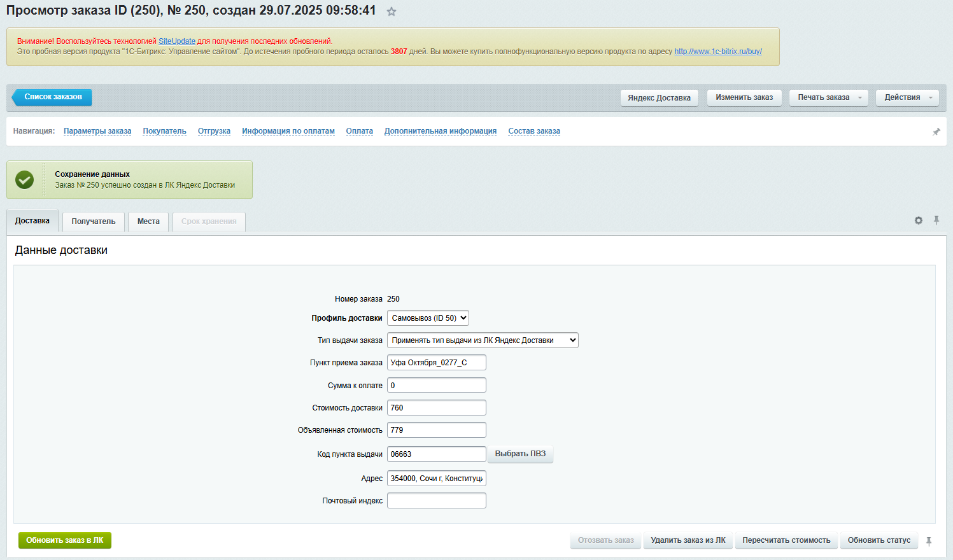Go to Дополнительная информация section
Image resolution: width=953 pixels, height=560 pixels.
441,131
